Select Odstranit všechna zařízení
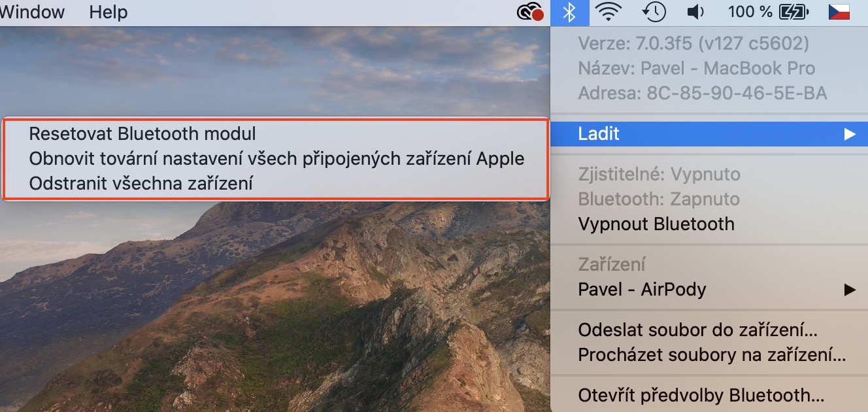The width and height of the screenshot is (868, 412). (x=141, y=184)
